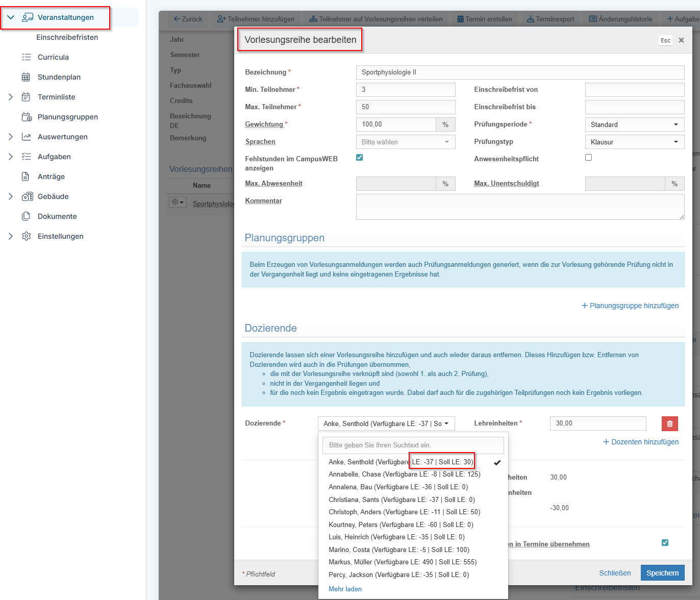Click the Speichern button
Image resolution: width=700 pixels, height=600 pixels.
coord(662,573)
